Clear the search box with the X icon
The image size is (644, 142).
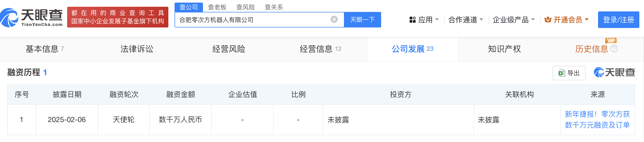[x=334, y=19]
